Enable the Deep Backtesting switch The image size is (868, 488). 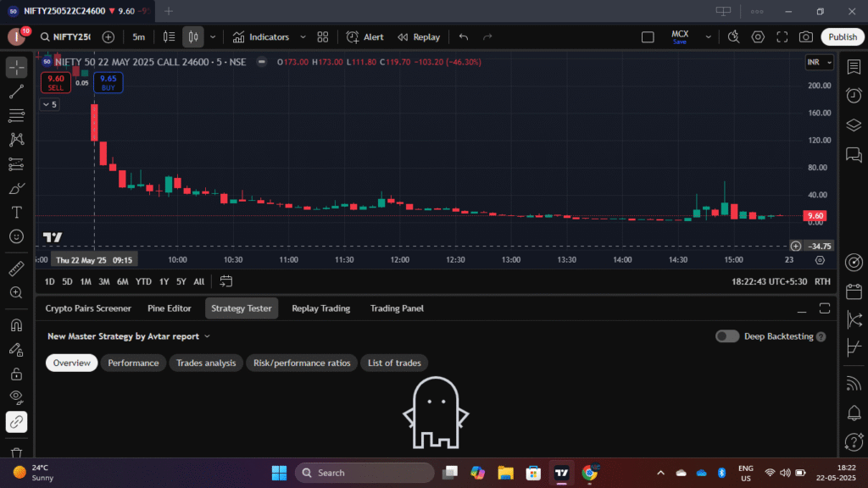pos(726,336)
